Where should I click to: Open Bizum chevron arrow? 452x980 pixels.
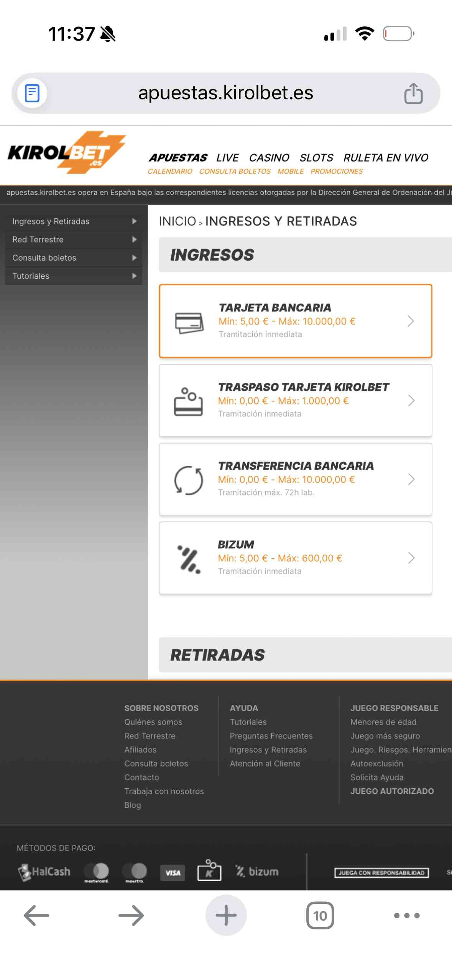tap(411, 558)
